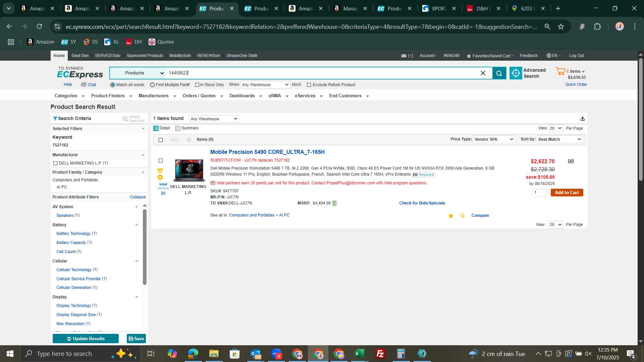Screen dimensions: 644x362
Task: Click the yellow favorite star near Compare
Action: pyautogui.click(x=451, y=216)
